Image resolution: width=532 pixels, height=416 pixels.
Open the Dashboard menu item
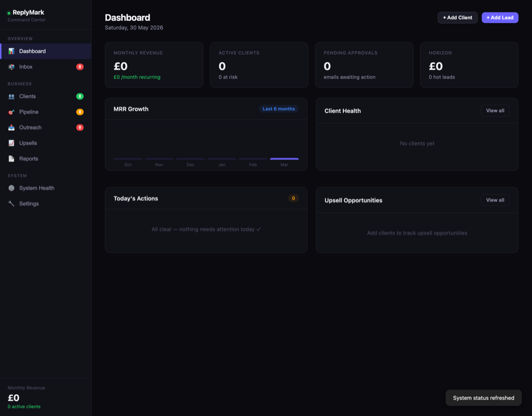pyautogui.click(x=46, y=51)
